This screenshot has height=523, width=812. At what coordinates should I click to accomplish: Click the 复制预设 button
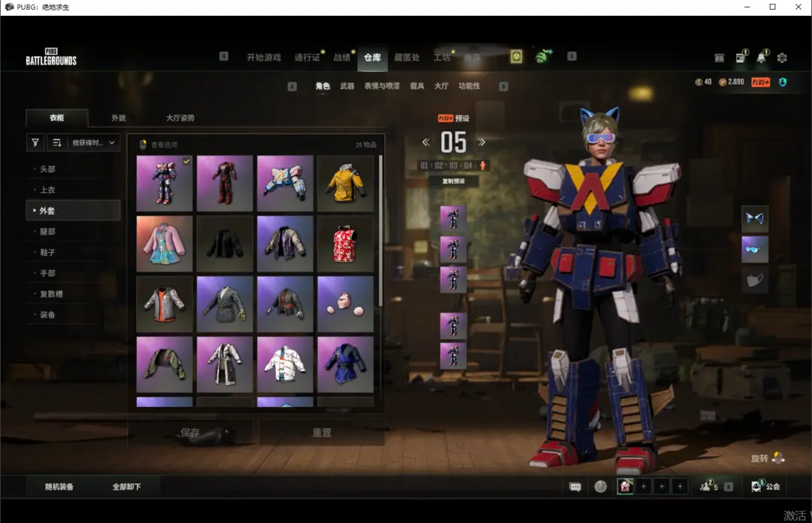453,181
